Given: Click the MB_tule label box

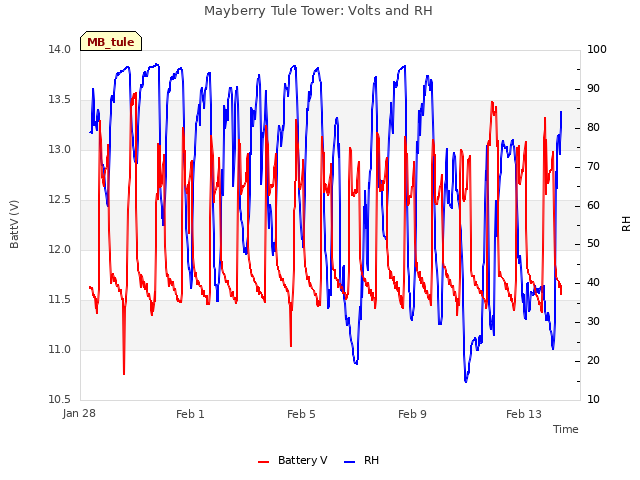Looking at the screenshot, I should pyautogui.click(x=111, y=41).
